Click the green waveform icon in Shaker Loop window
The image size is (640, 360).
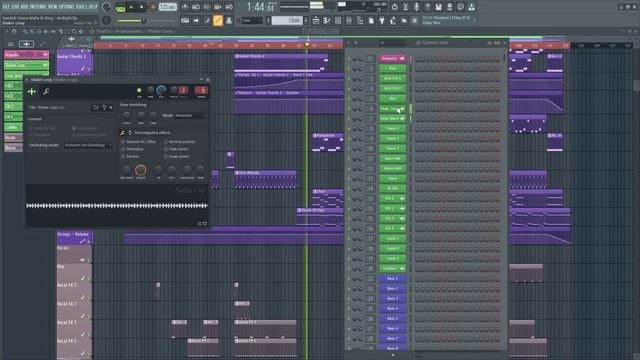31,92
